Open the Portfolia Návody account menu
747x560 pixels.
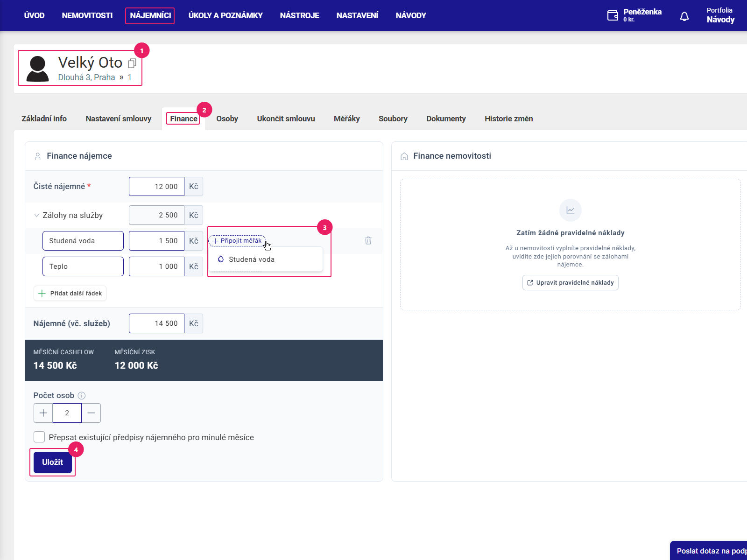pyautogui.click(x=720, y=15)
